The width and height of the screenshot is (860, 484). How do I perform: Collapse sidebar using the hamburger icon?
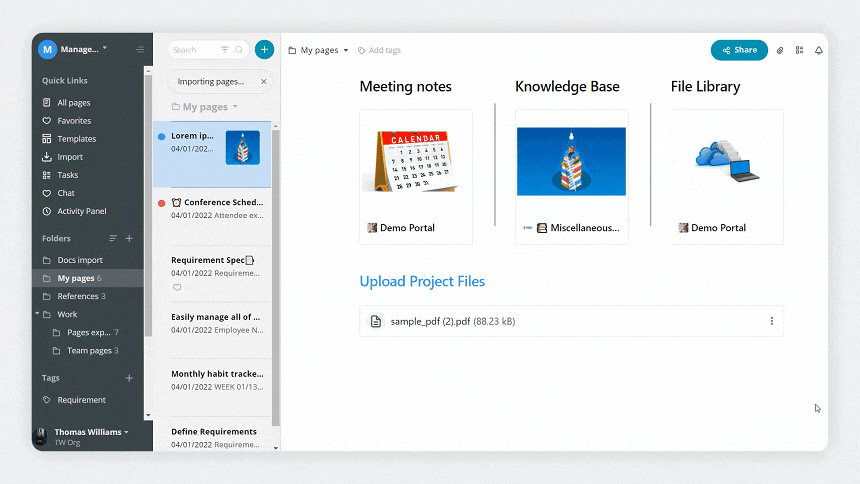pyautogui.click(x=140, y=49)
